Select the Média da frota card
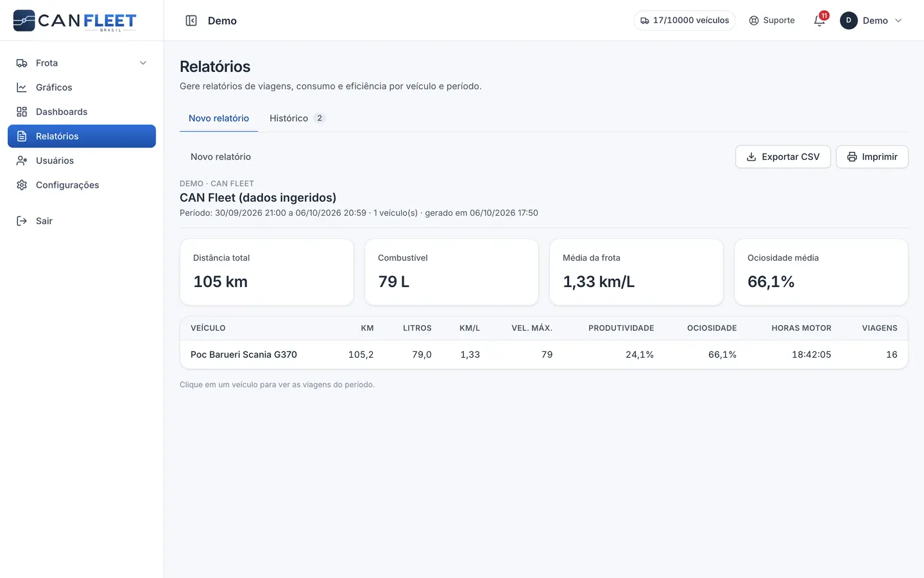 tap(637, 272)
